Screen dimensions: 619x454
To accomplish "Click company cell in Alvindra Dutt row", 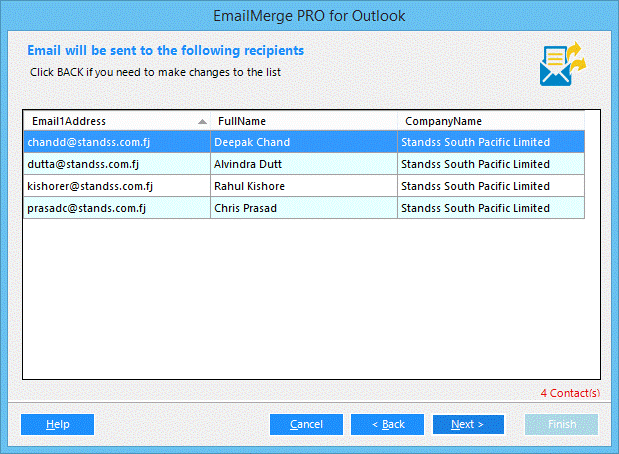I will coord(491,164).
